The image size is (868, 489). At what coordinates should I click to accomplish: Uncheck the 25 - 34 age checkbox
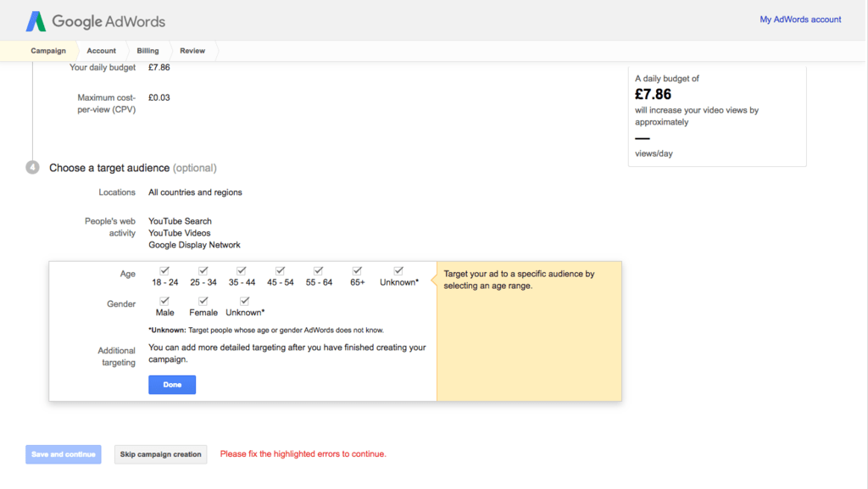(x=203, y=270)
